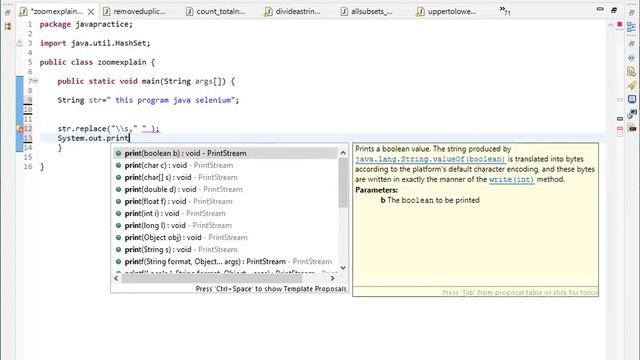Select print(boolean b) proposal

click(x=225, y=153)
